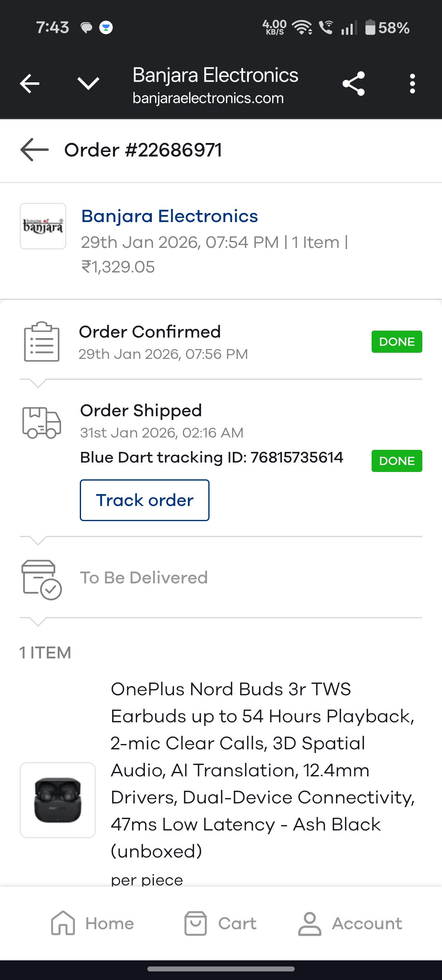Go back from Order #22686971 page

pos(34,150)
